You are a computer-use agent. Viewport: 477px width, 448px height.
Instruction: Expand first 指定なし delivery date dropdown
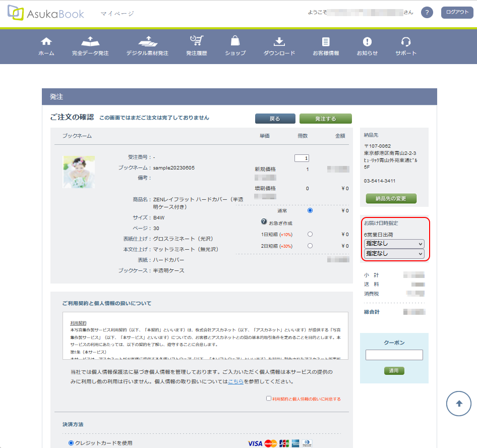pyautogui.click(x=394, y=244)
